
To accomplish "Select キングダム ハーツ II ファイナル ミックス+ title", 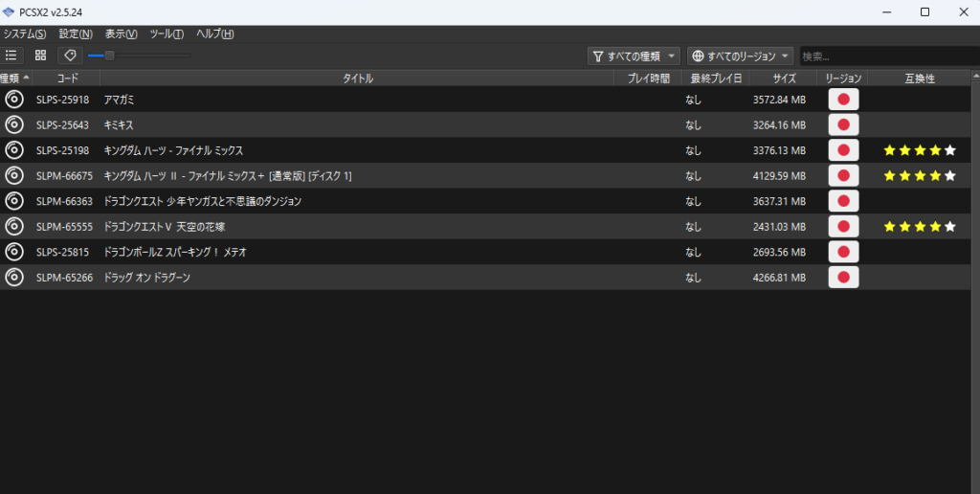I will [x=228, y=176].
